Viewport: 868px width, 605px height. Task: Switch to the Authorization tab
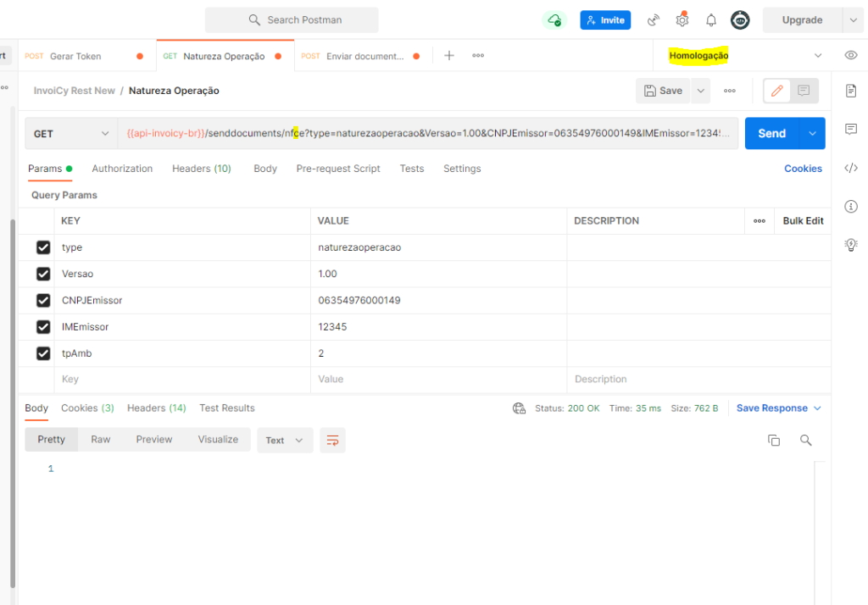point(122,169)
